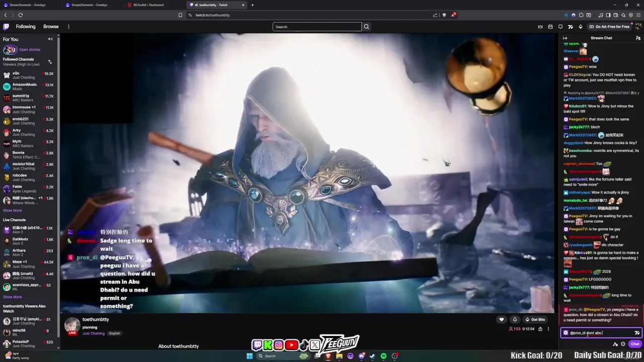Open Faide channel in sidebar
Screen dimensions: 644x362
tap(29, 189)
